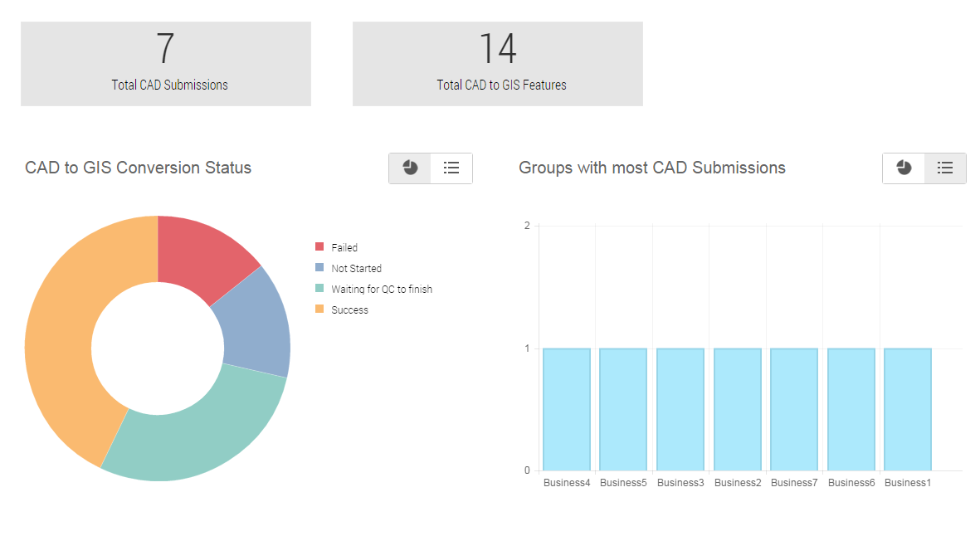The height and width of the screenshot is (536, 980).
Task: Click the Business5 bar in chart
Action: [x=623, y=409]
